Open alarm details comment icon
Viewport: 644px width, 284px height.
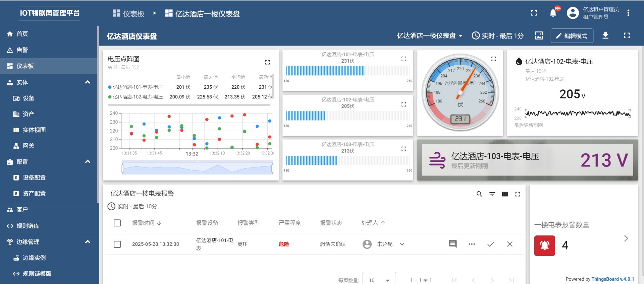pyautogui.click(x=452, y=244)
